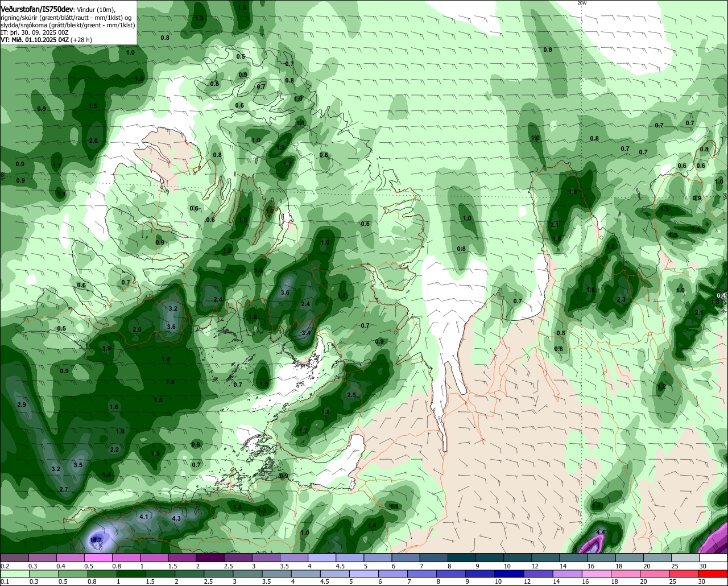Image resolution: width=728 pixels, height=586 pixels.
Task: Click the 2.7 precipitation value on the map
Action: tap(64, 489)
